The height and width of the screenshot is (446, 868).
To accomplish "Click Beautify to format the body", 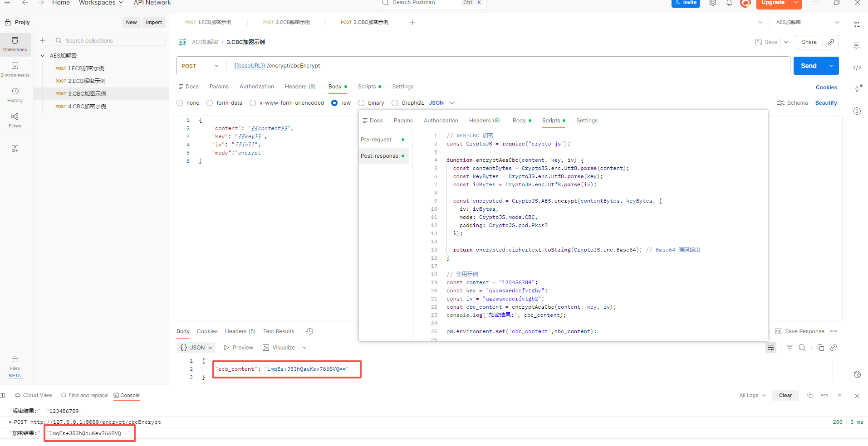I will (x=826, y=103).
